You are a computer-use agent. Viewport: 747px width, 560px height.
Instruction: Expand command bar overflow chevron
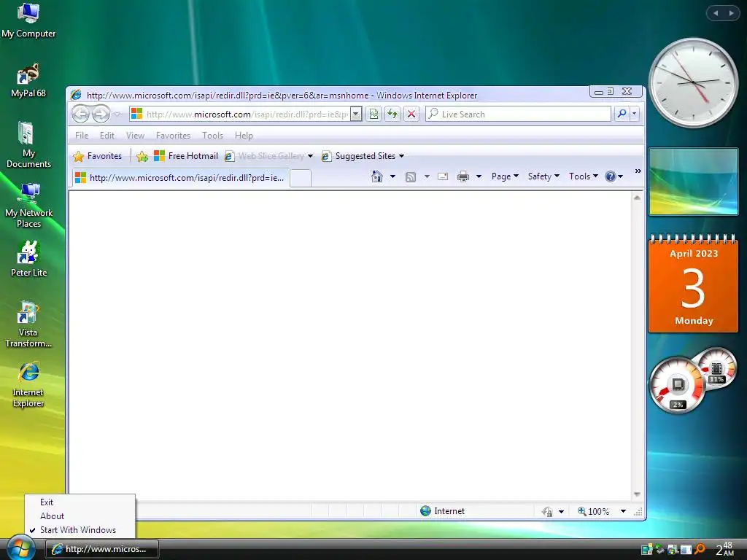coord(638,171)
